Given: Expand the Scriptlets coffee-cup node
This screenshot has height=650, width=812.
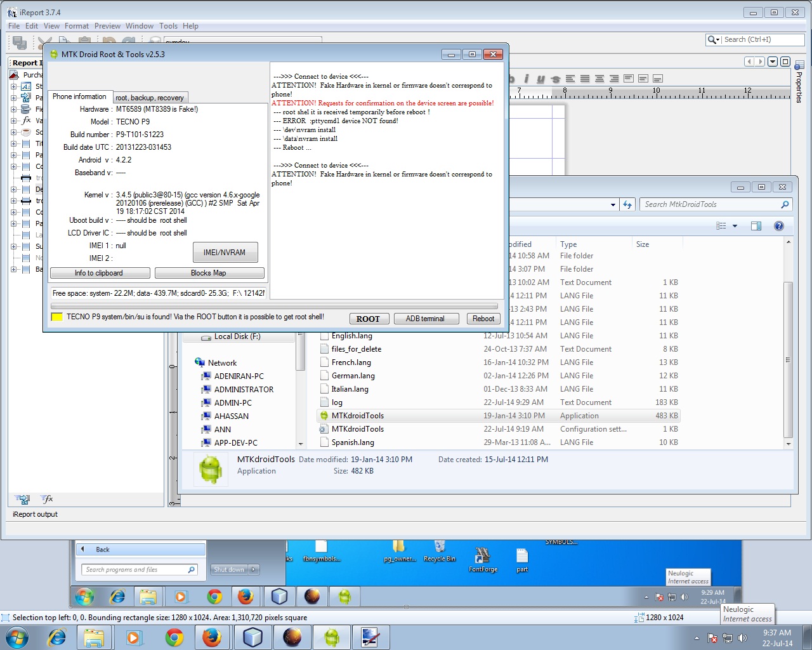Looking at the screenshot, I should (x=13, y=132).
